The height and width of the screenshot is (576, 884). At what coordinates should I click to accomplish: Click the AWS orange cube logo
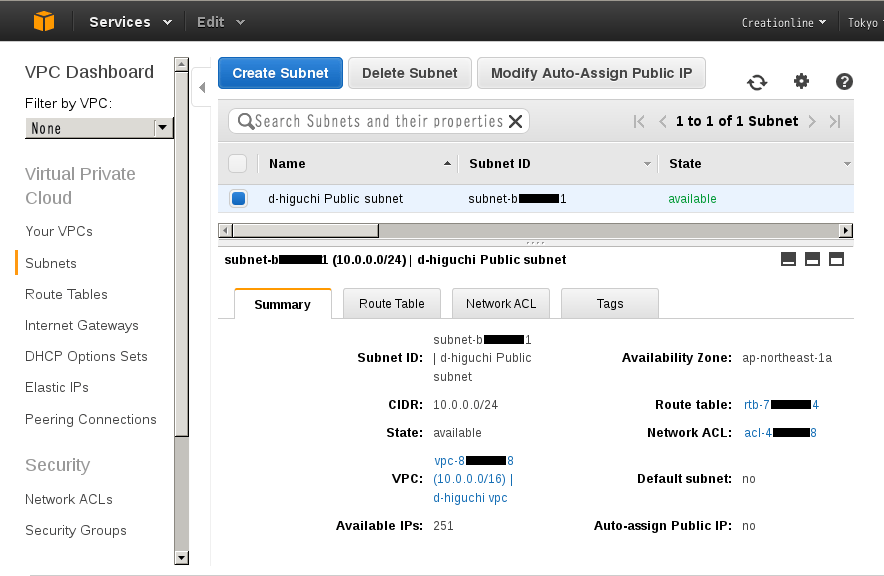click(44, 21)
